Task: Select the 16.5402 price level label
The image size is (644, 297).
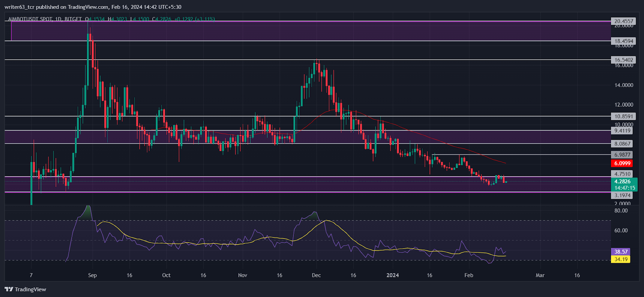Action: (623, 60)
